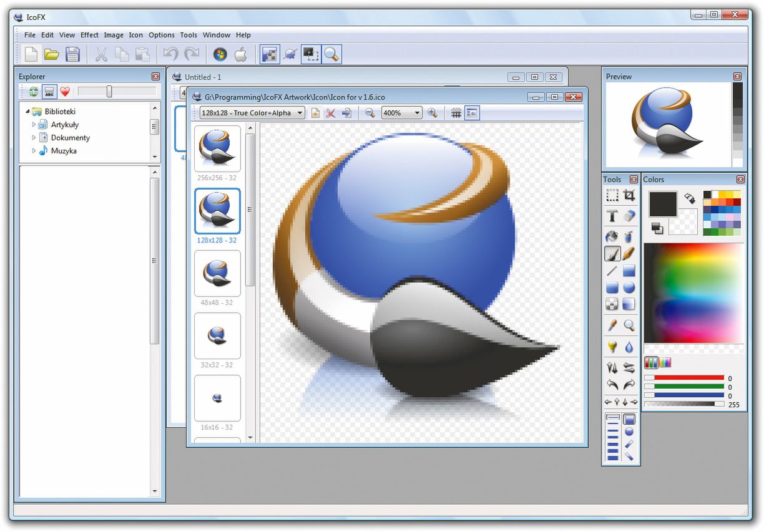Image resolution: width=764 pixels, height=532 pixels.
Task: Click the red channel slider
Action: [684, 378]
